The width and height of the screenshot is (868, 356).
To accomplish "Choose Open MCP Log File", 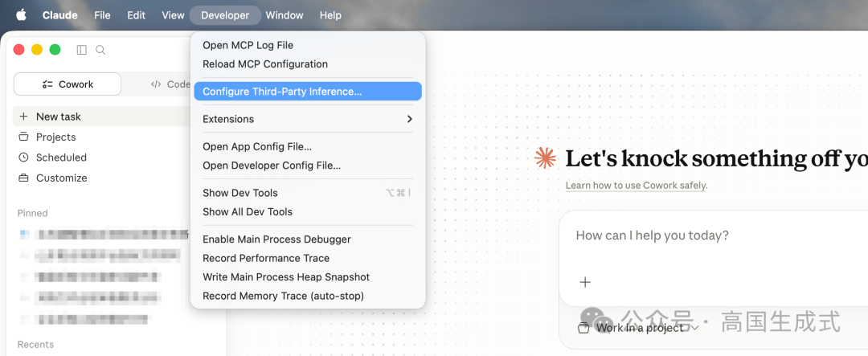I will click(x=308, y=45).
